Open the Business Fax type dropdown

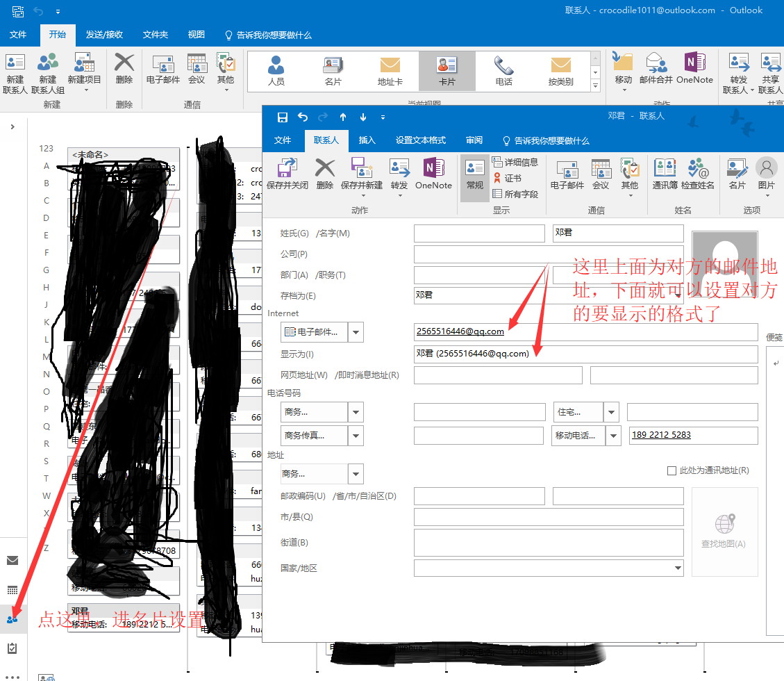coord(356,436)
